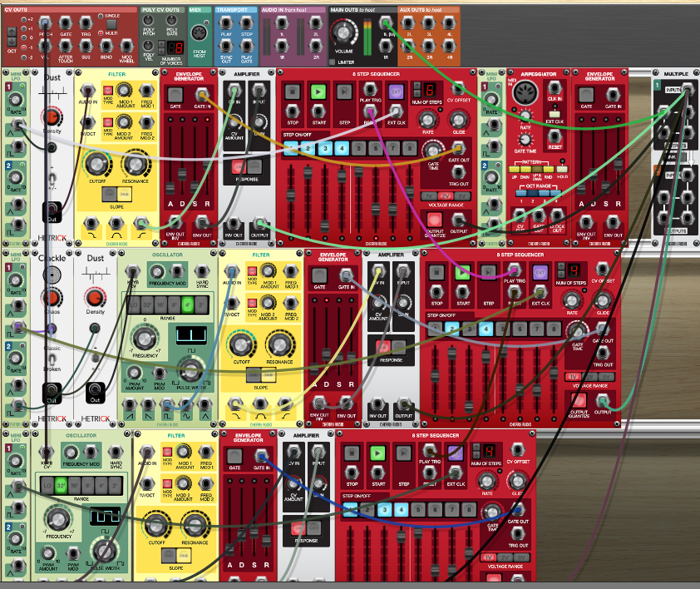700x589 pixels.
Task: Select SINGLE mode in CV OUTS
Action: point(101,16)
